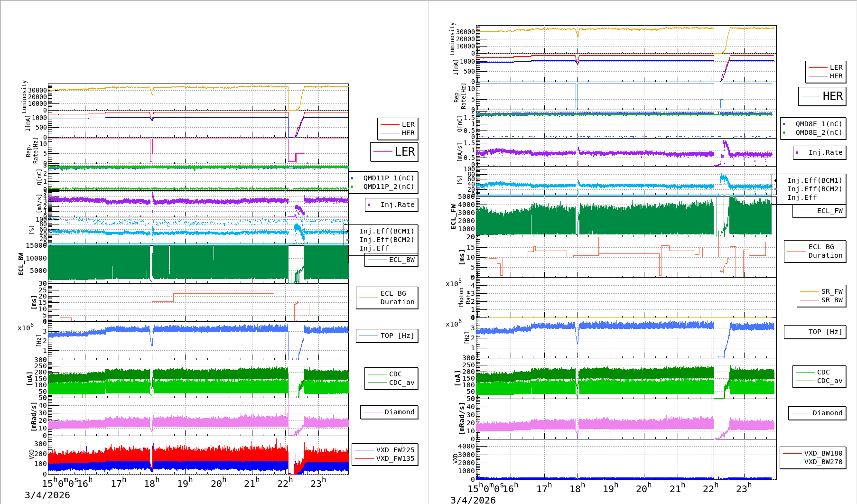Click the TOP [Hz] legend in right plot
The image size is (857, 504).
[815, 332]
